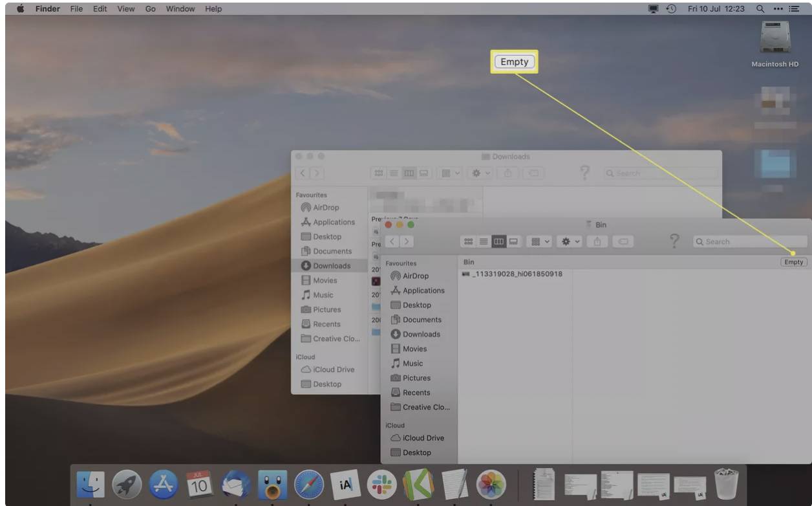Open the Go menu in menu bar
812x506 pixels.
coord(151,8)
